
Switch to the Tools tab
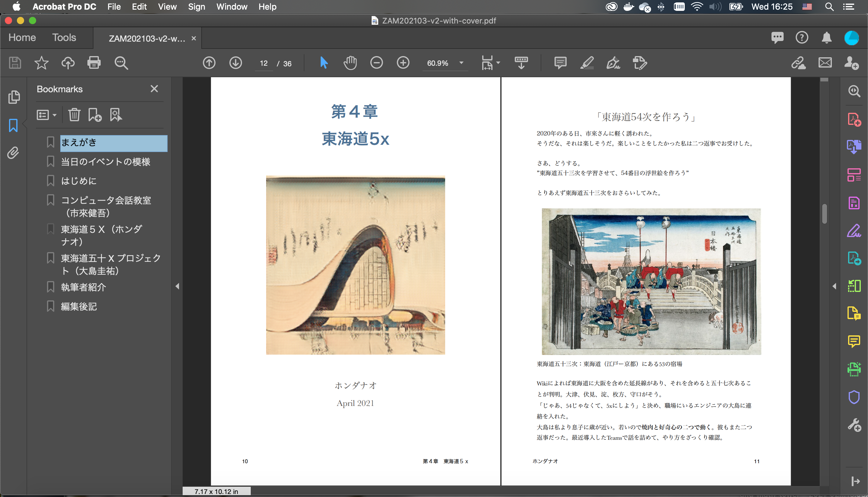[64, 38]
